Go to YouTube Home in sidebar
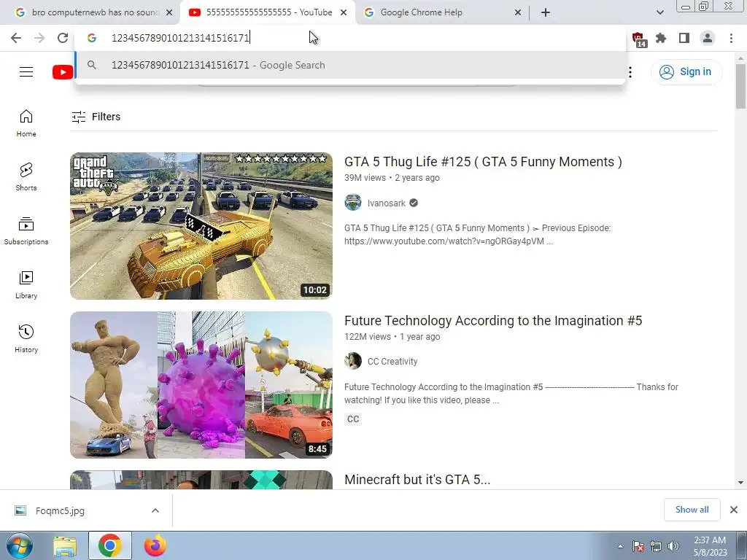The image size is (747, 560). [26, 123]
